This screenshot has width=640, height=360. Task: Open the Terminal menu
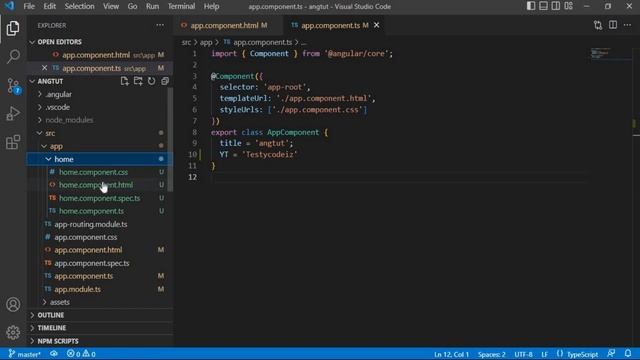click(x=181, y=6)
